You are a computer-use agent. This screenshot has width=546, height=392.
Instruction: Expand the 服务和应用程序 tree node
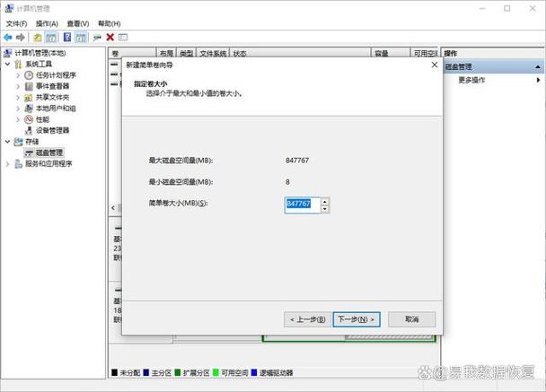click(x=8, y=164)
